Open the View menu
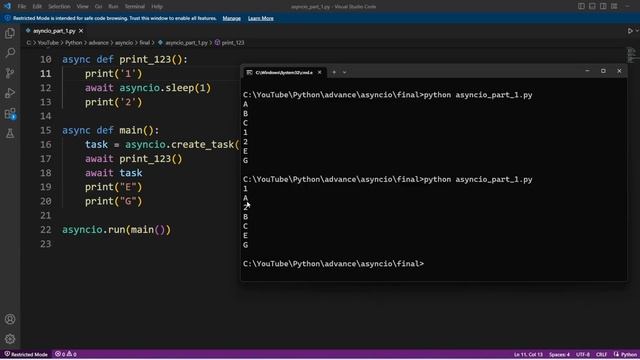The width and height of the screenshot is (640, 360). coord(82,7)
